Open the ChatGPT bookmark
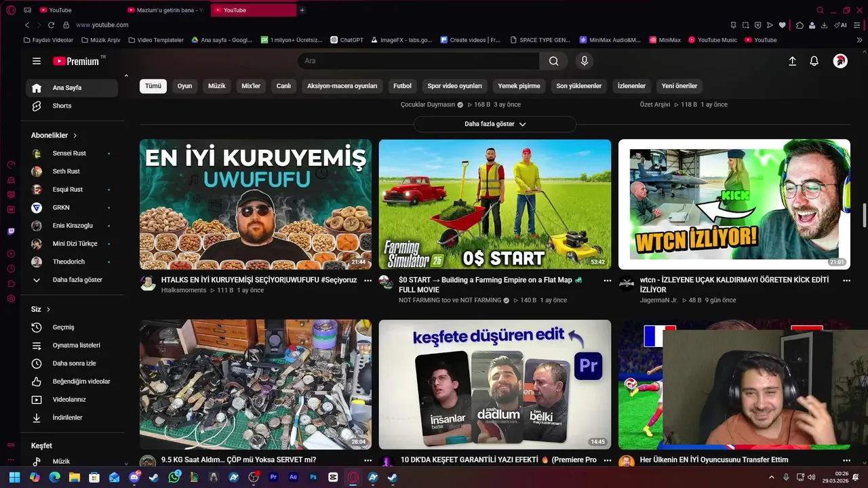 coord(347,40)
